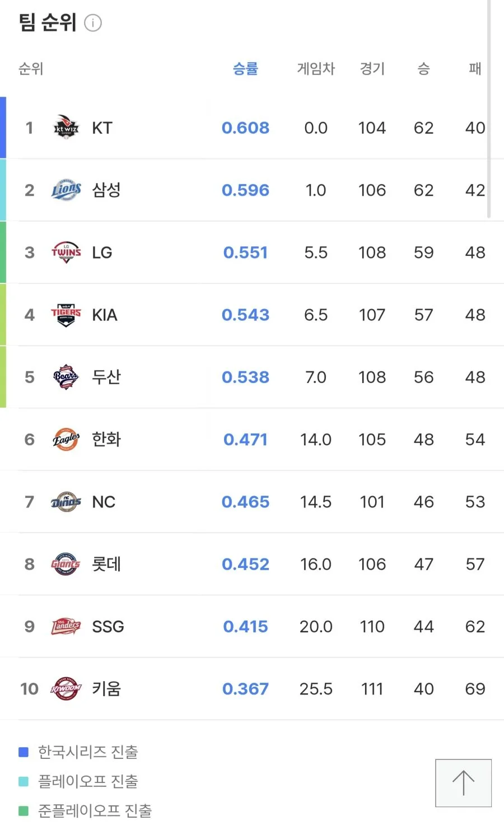
Task: Sort table by 승률 column header
Action: (245, 69)
